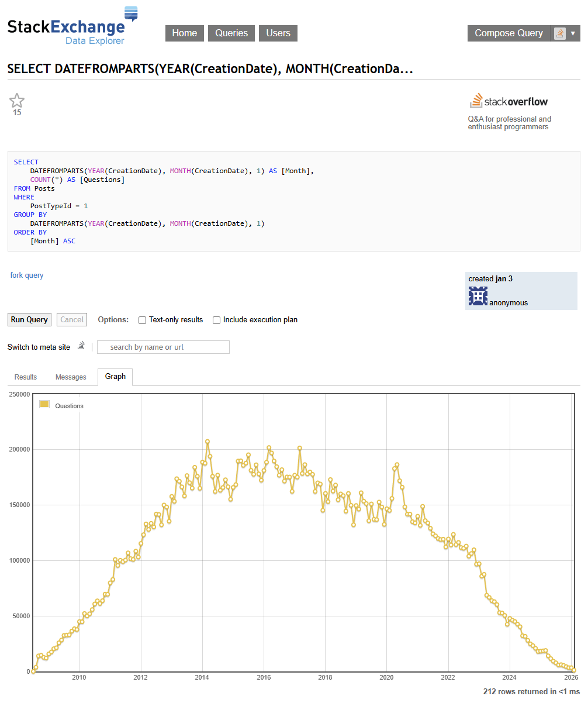This screenshot has width=588, height=703.
Task: Toggle the Questions series legend swatch
Action: 44,405
